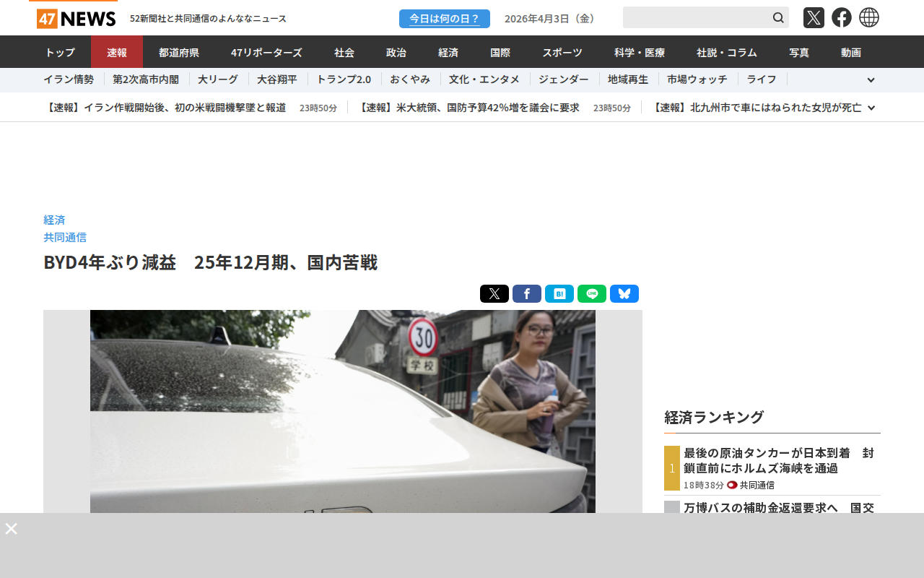Open the イラン情勢 topic
This screenshot has width=924, height=578.
(69, 79)
